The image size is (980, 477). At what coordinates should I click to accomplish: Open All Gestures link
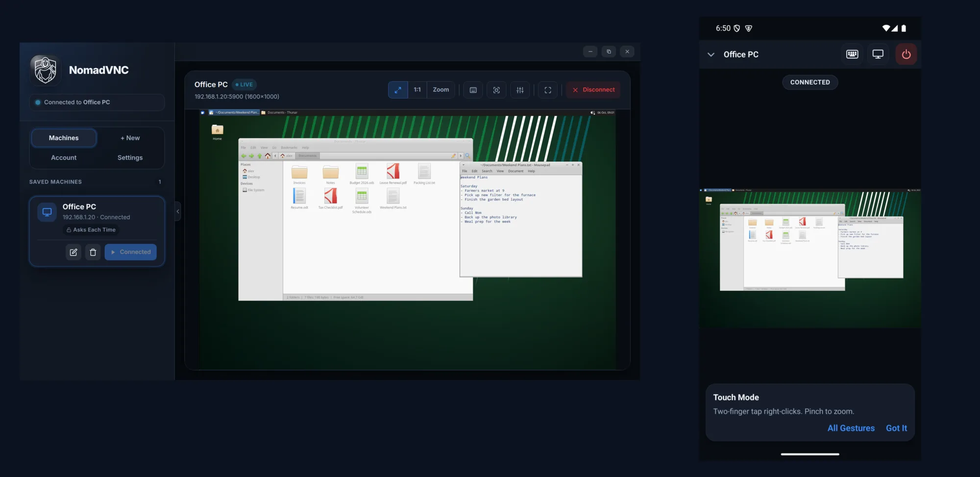click(851, 428)
